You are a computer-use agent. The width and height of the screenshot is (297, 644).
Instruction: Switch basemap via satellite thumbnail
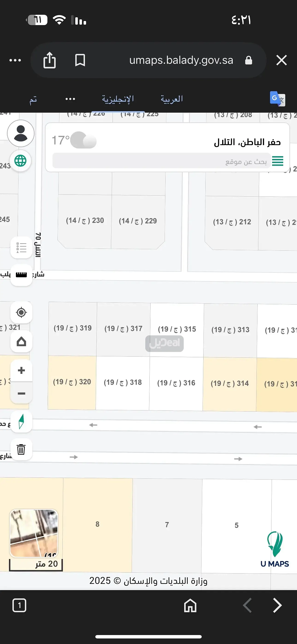(34, 533)
